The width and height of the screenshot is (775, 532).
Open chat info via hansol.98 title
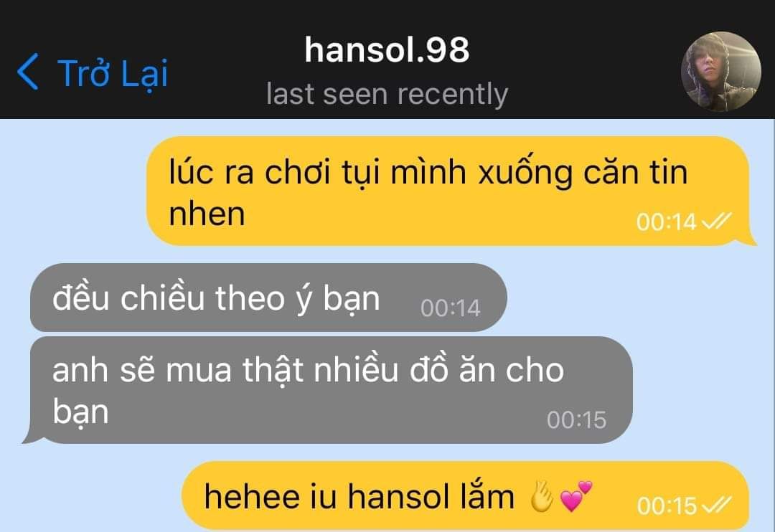tap(387, 50)
